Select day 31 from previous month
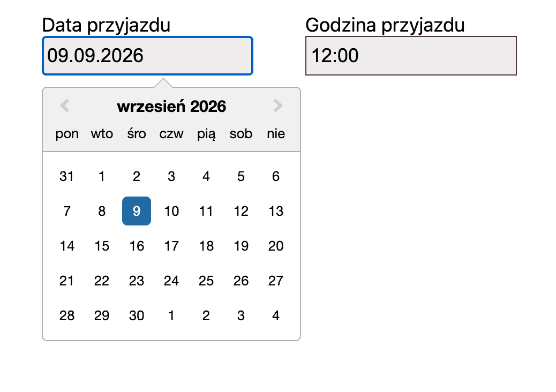This screenshot has width=556, height=392. coord(66,176)
